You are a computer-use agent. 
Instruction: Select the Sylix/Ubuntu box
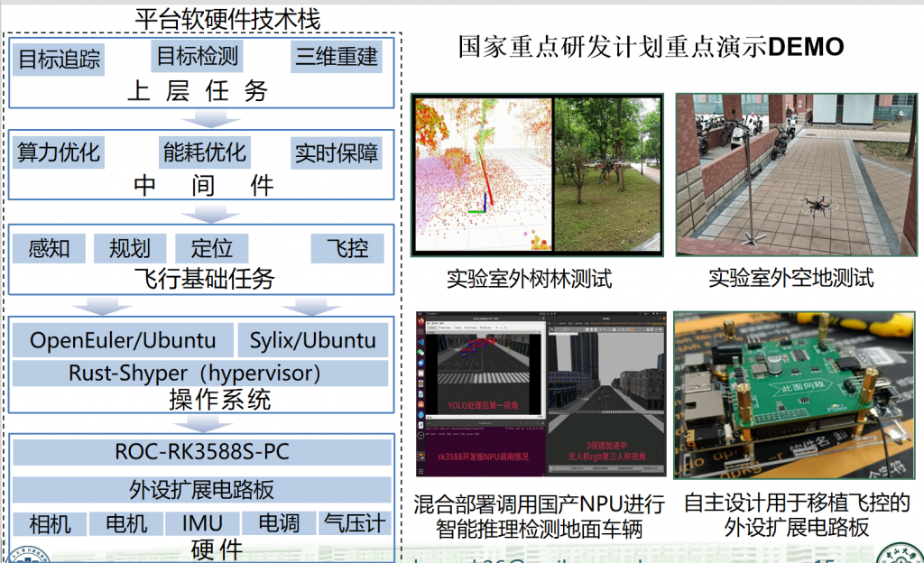[312, 340]
